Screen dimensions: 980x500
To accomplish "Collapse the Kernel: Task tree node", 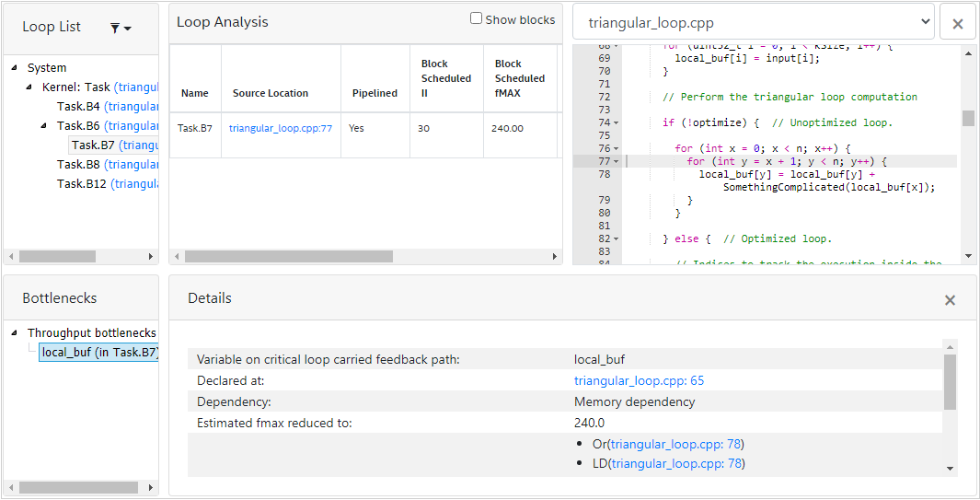I will coord(29,87).
